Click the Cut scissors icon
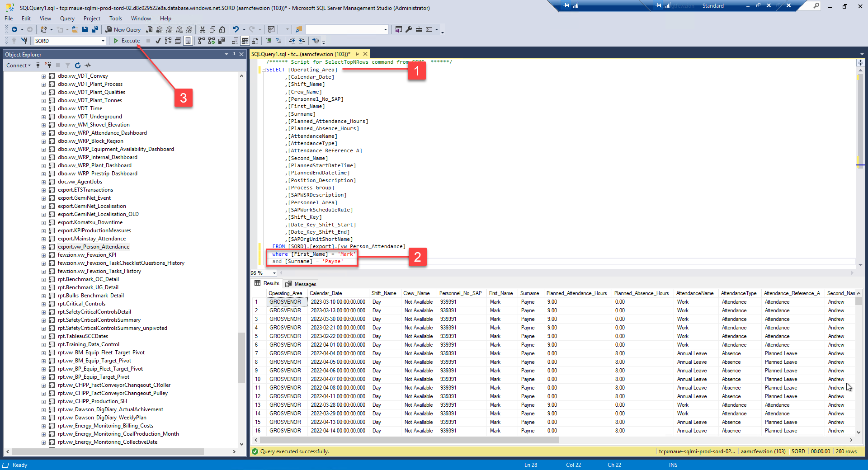Screen dimensions: 868x470 coord(203,29)
